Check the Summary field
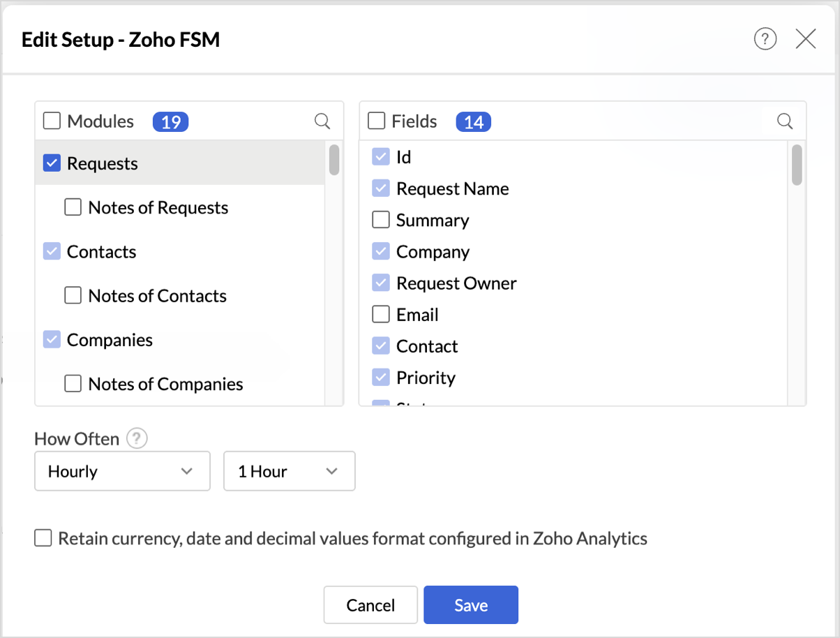 click(x=381, y=221)
